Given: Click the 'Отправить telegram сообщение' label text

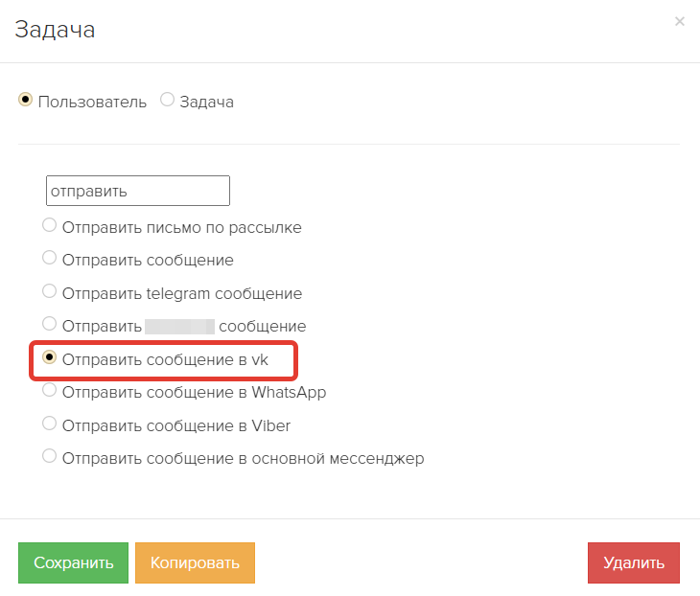Looking at the screenshot, I should point(181,293).
